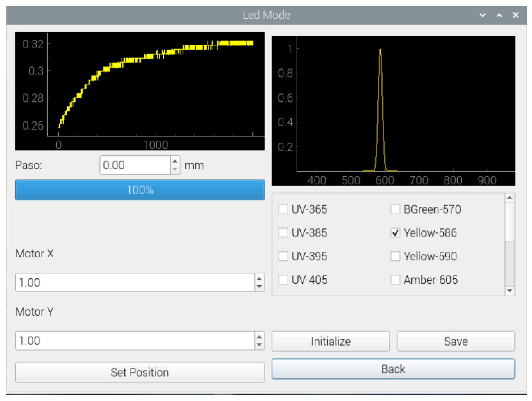Screen dimensions: 532x401
Task: Click the 100% progress bar
Action: 140,190
